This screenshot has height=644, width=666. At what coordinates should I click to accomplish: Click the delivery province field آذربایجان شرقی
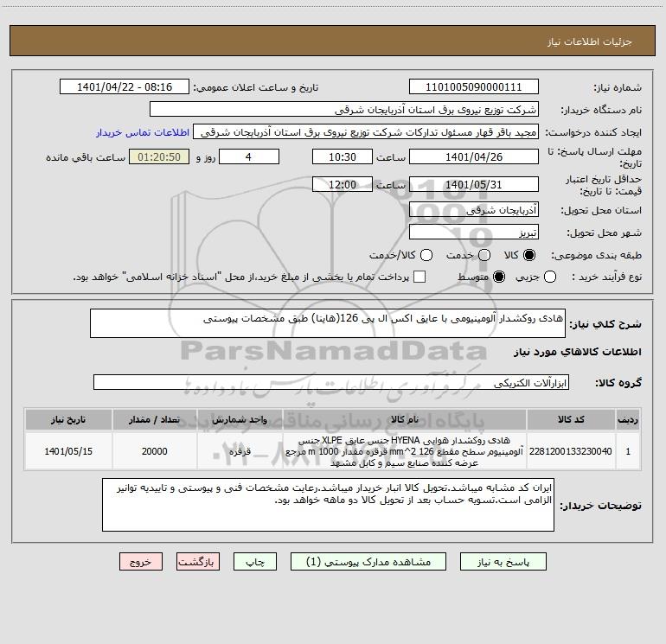point(474,209)
